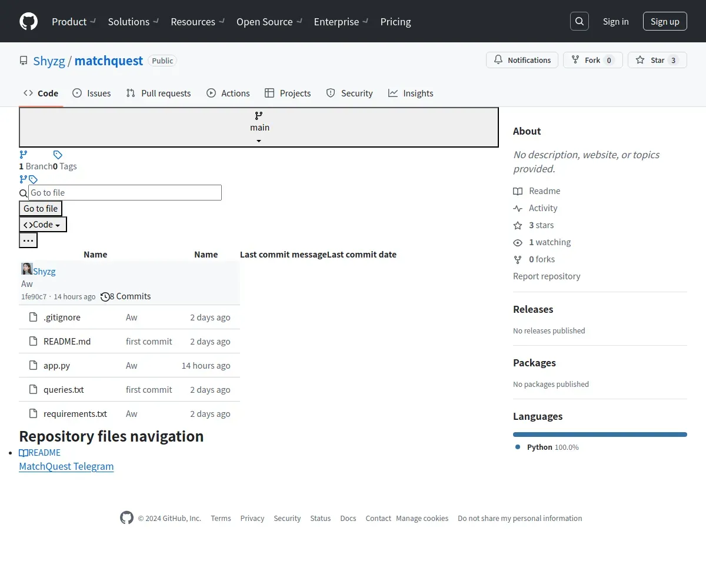Click the repository icon beside Shyzg
The height and width of the screenshot is (588, 706).
24,61
